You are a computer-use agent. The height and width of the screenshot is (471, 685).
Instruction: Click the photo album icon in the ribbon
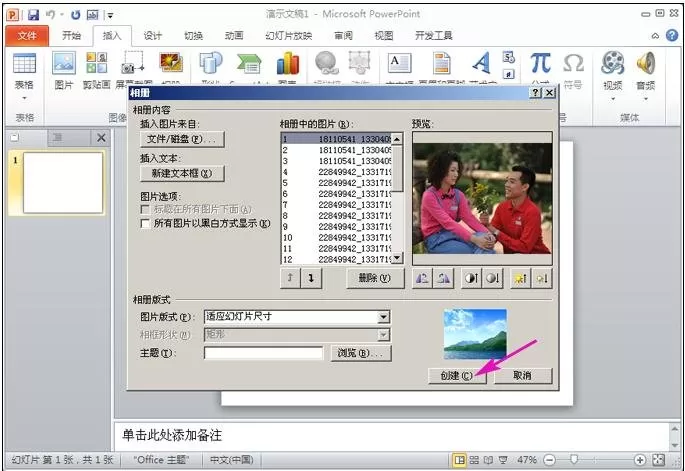point(171,63)
